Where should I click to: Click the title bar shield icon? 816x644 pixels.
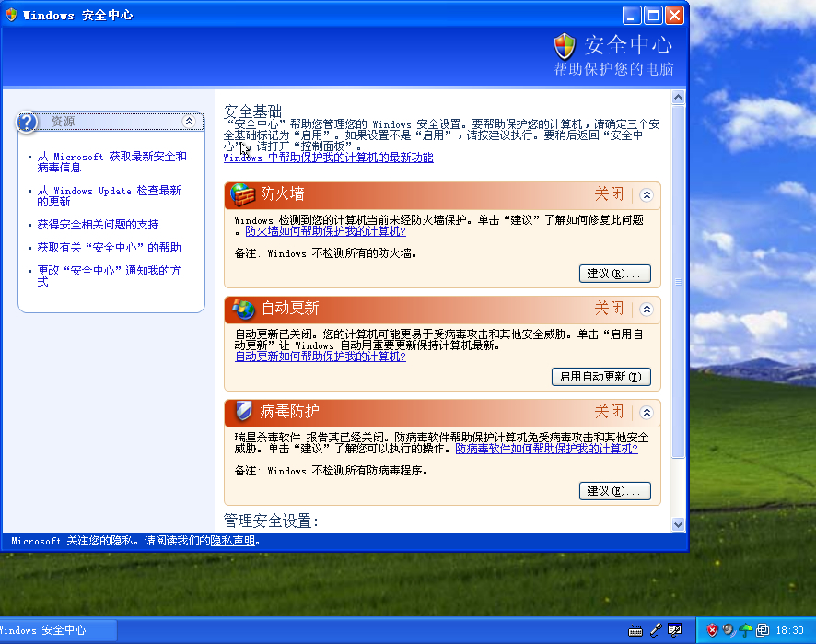tap(11, 15)
